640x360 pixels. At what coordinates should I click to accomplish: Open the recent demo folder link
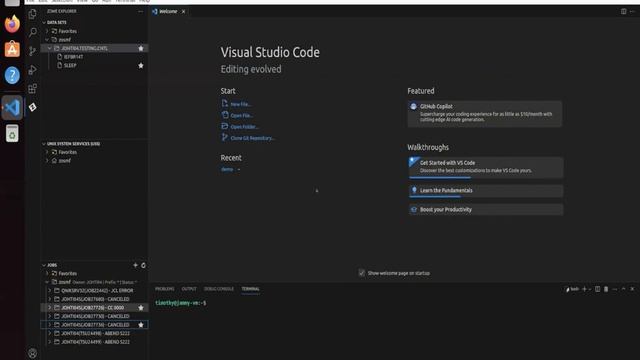pos(227,169)
